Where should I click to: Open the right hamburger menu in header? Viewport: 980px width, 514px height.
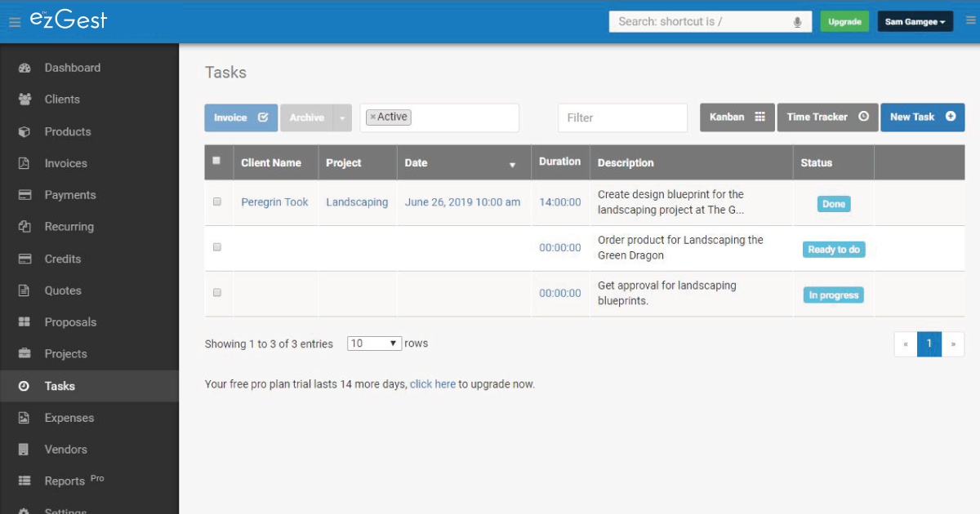(970, 21)
